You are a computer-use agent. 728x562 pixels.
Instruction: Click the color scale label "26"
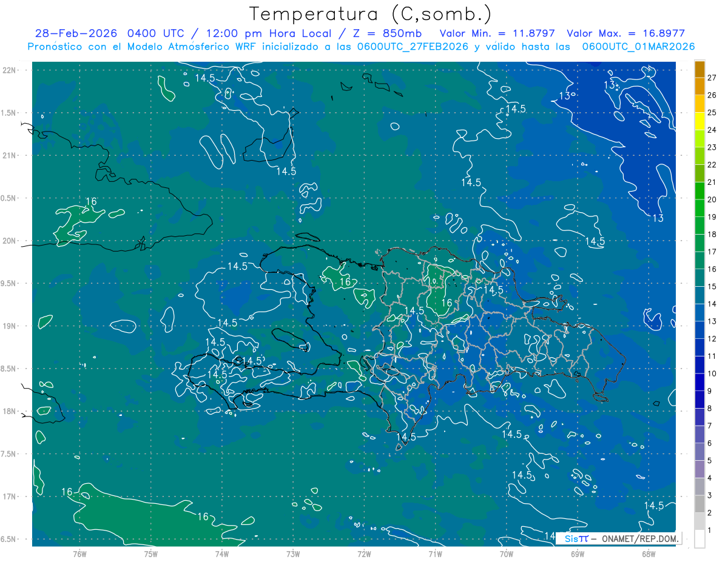tap(712, 95)
